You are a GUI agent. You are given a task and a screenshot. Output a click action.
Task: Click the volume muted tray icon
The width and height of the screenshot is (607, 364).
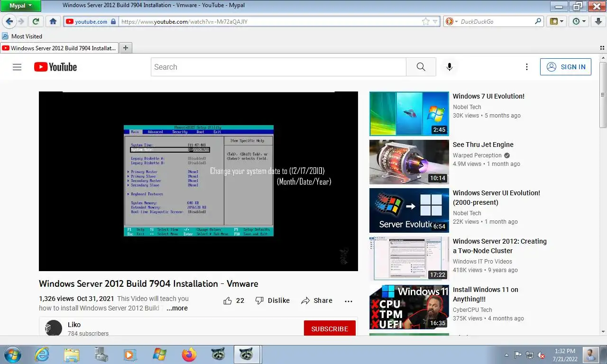coord(540,355)
